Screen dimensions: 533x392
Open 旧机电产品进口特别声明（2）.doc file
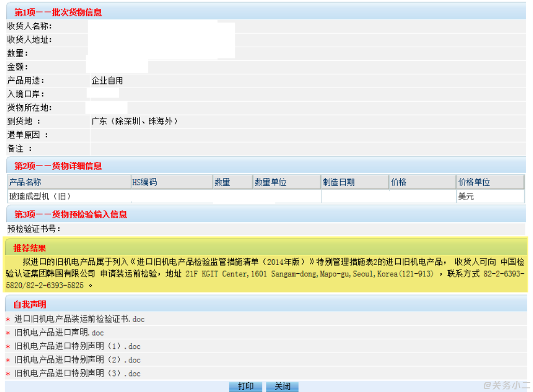pyautogui.click(x=77, y=360)
